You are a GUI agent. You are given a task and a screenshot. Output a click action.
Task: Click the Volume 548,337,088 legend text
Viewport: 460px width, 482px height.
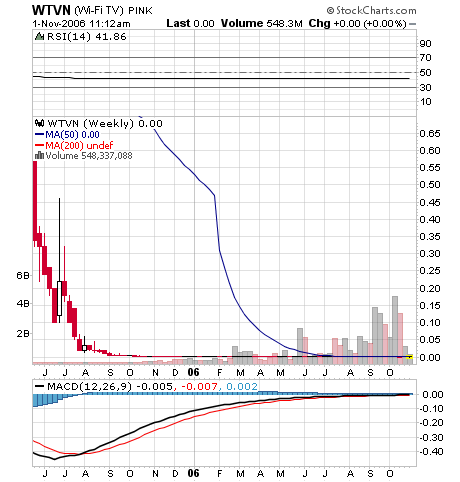coord(89,156)
